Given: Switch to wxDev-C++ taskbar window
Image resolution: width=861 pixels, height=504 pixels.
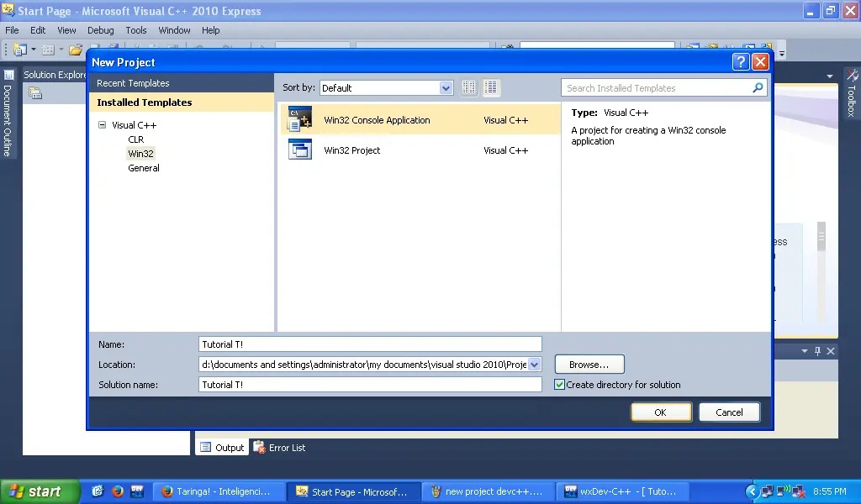Looking at the screenshot, I should tap(622, 491).
